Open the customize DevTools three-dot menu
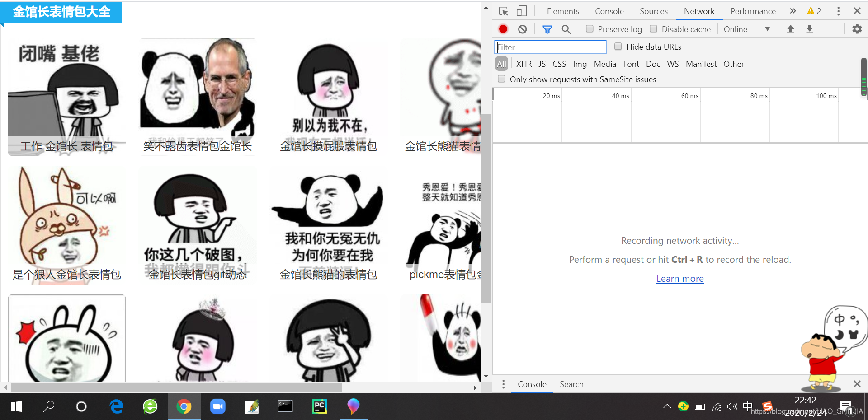Image resolution: width=868 pixels, height=420 pixels. tap(838, 11)
